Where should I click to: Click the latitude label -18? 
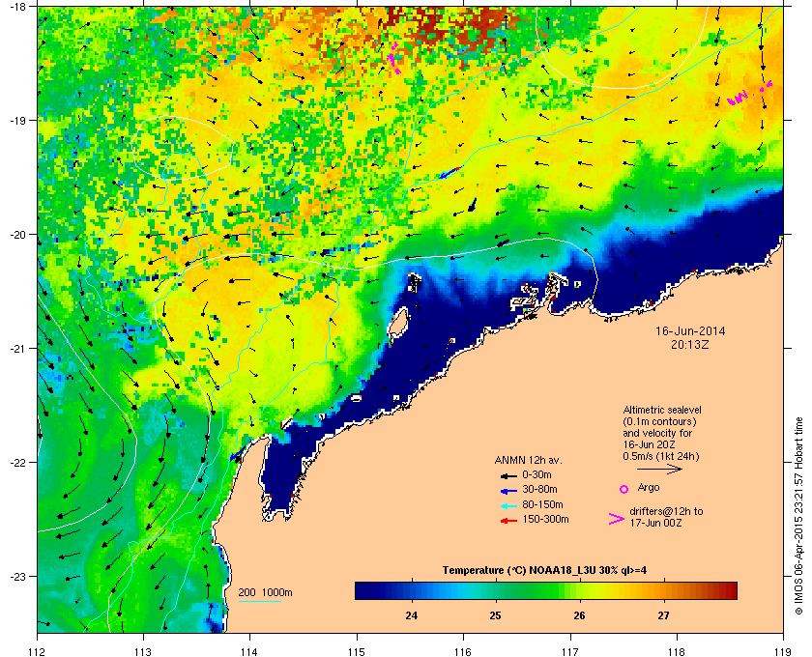(x=17, y=7)
